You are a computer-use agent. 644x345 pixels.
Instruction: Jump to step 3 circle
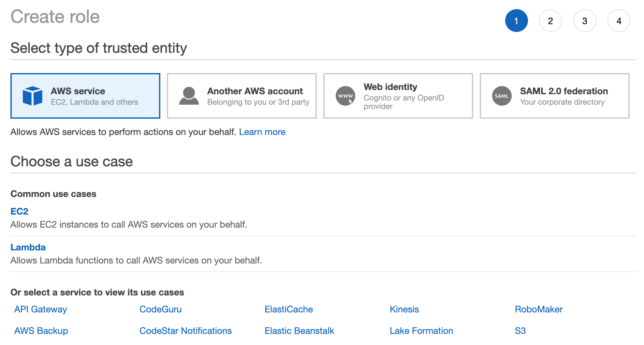[585, 21]
